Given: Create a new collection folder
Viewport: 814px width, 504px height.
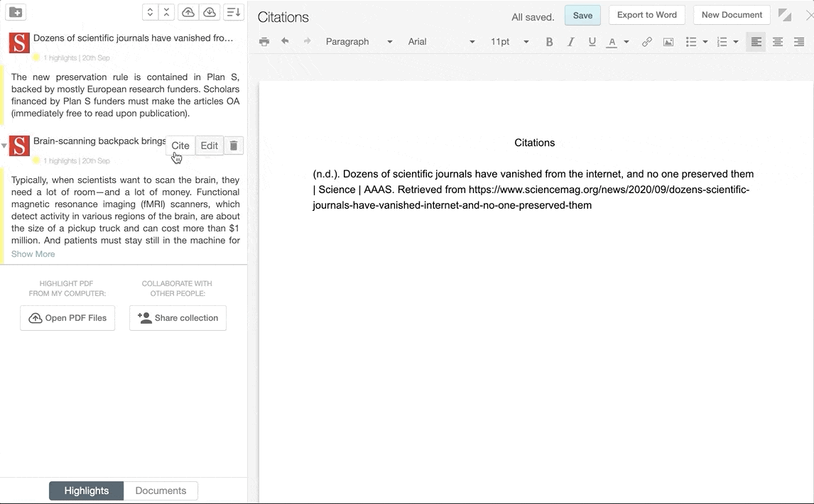Looking at the screenshot, I should click(x=17, y=11).
